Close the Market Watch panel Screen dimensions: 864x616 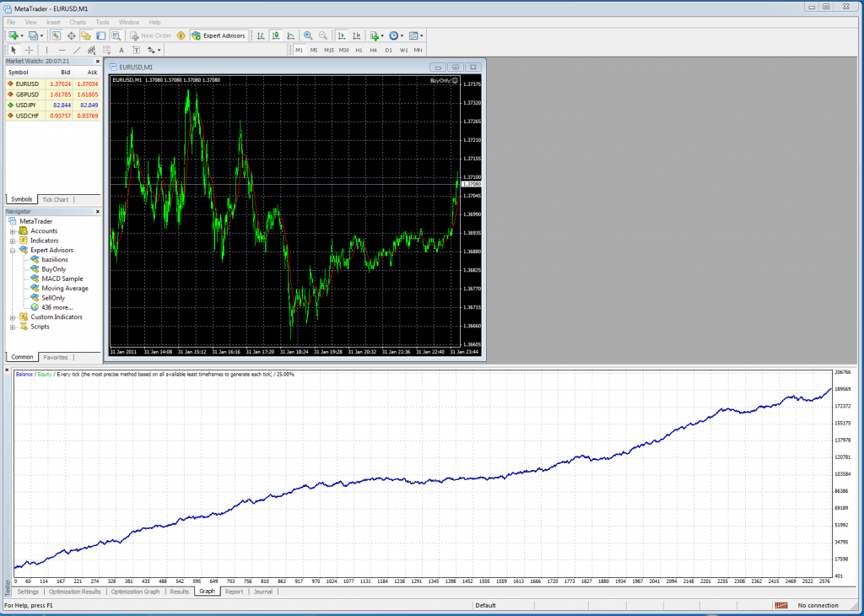pos(97,62)
